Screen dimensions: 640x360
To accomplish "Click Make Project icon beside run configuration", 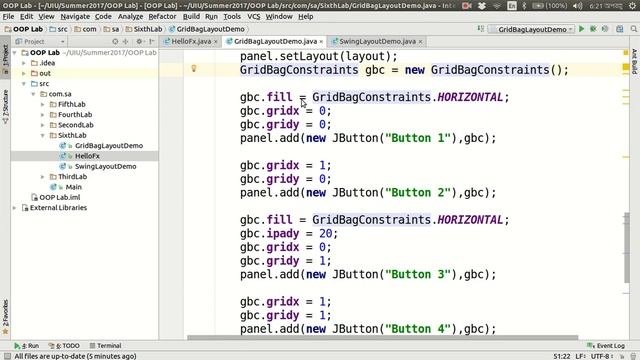I will pos(481,29).
